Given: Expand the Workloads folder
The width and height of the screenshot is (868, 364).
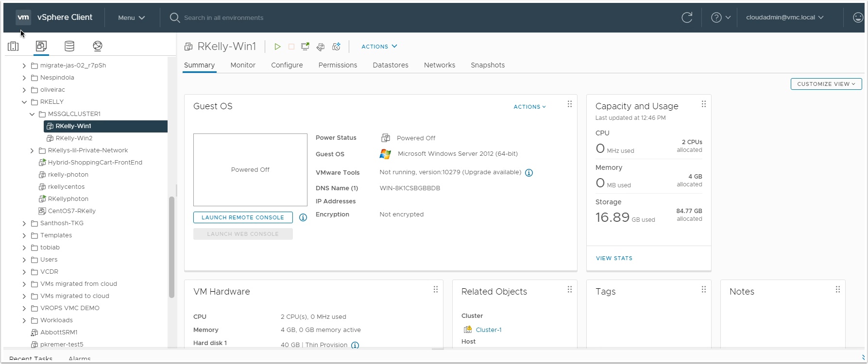Looking at the screenshot, I should (24, 320).
